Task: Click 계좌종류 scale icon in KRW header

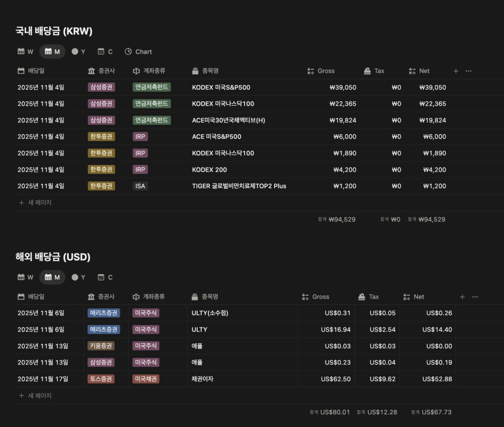Action: pos(136,71)
